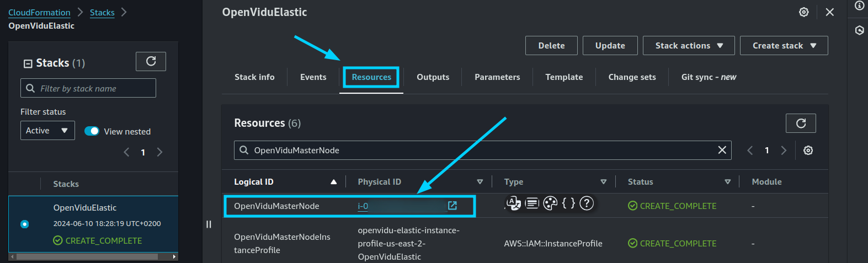
Task: Refresh the Resources table
Action: (x=801, y=123)
